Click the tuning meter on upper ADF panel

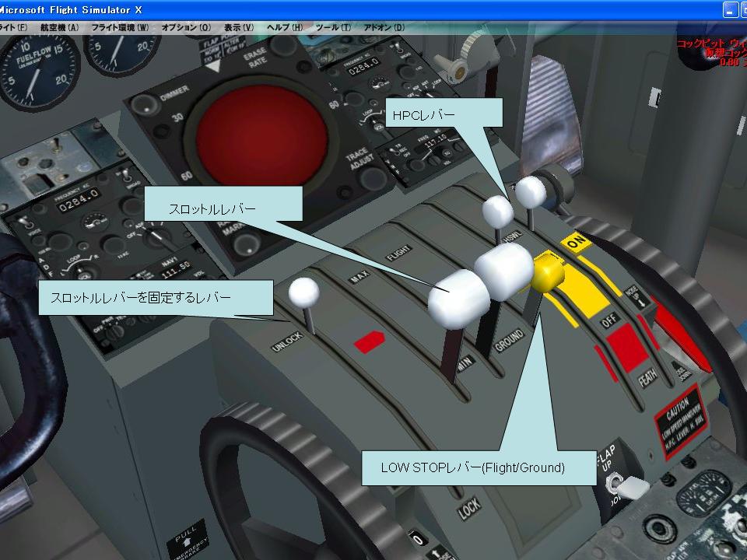click(x=381, y=84)
